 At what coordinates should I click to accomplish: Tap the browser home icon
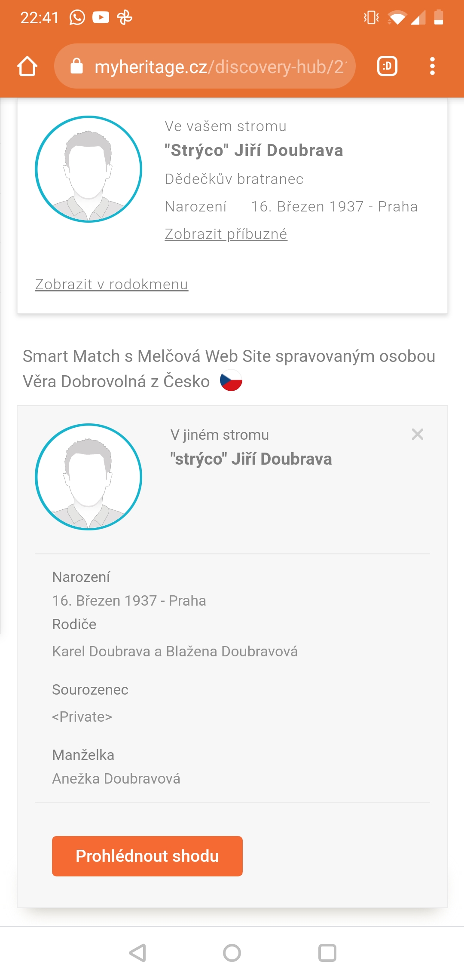(27, 67)
